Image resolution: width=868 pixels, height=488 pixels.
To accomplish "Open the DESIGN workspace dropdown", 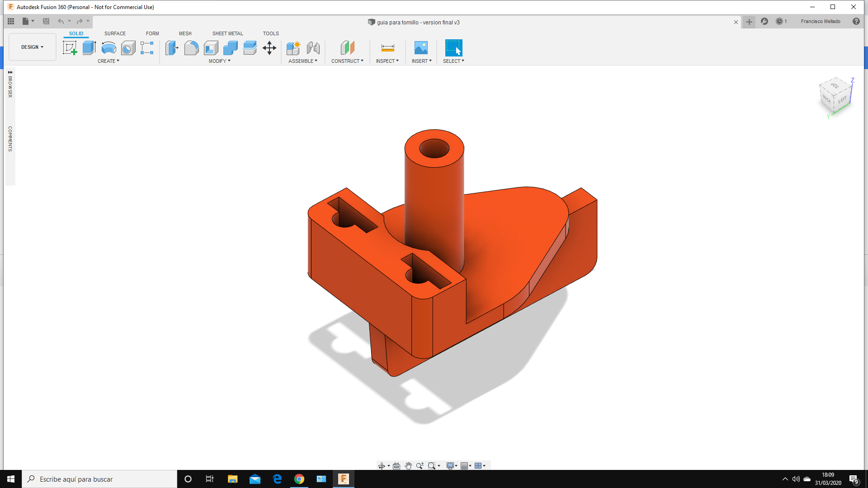I will tap(32, 47).
